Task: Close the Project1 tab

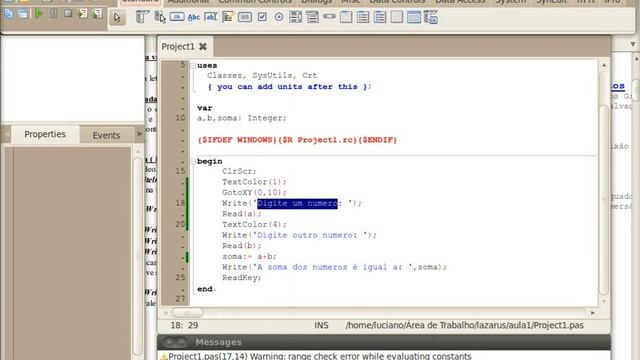Action: coord(203,47)
